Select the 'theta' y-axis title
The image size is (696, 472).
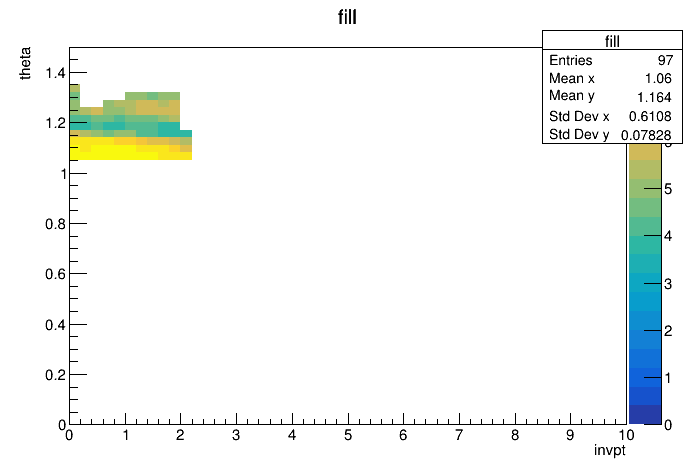[25, 63]
